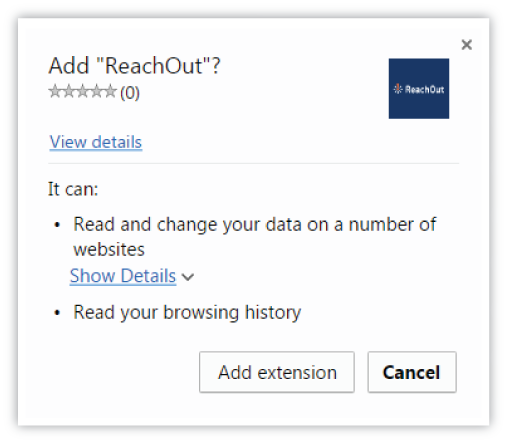Image resolution: width=508 pixels, height=446 pixels.
Task: Select the Read your browsing history permission
Action: coord(187,313)
